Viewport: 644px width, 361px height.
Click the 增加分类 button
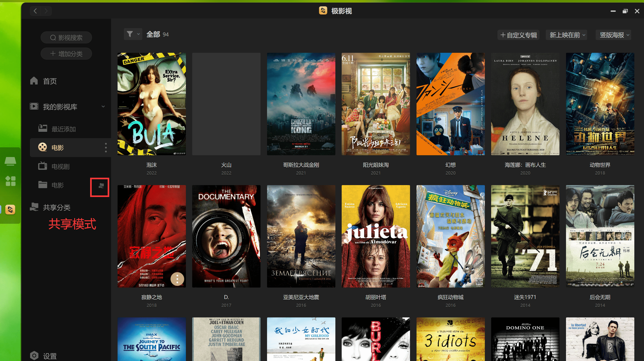(x=66, y=53)
